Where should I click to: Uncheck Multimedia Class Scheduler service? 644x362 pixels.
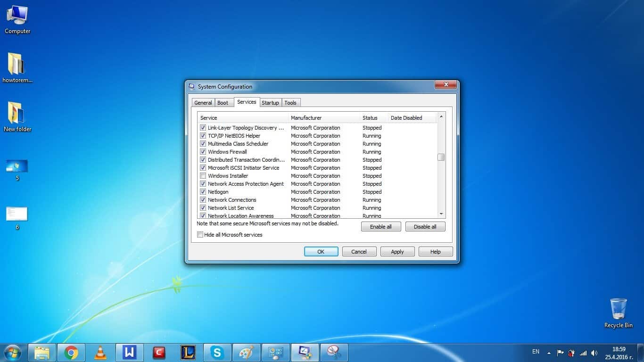(203, 144)
